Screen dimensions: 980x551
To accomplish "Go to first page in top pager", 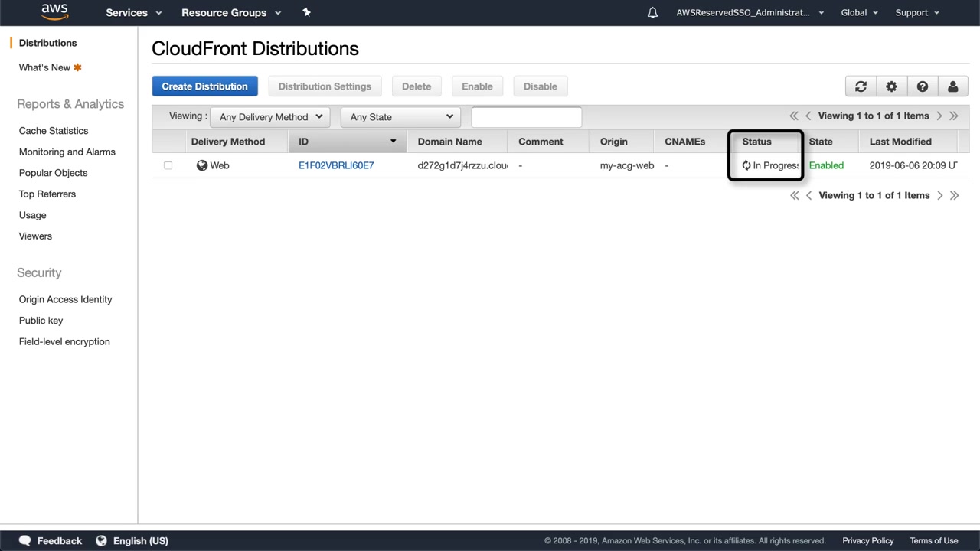I will [794, 116].
